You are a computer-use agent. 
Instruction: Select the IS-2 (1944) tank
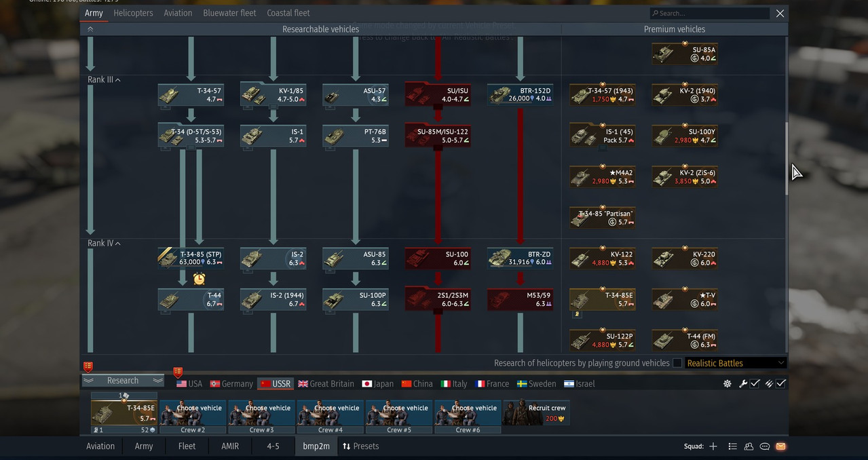pyautogui.click(x=273, y=299)
